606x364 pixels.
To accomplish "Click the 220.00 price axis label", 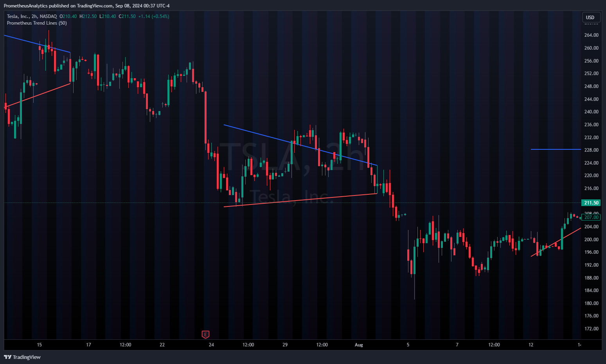I will tap(591, 176).
